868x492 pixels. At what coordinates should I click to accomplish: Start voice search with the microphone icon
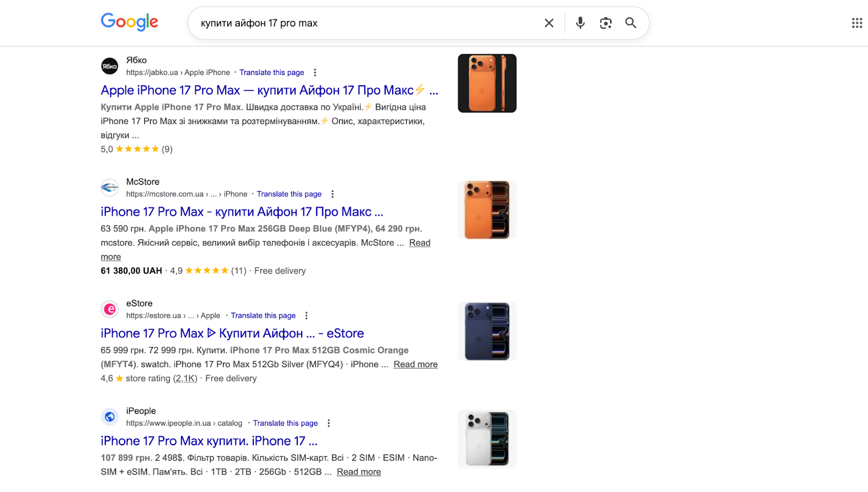point(580,23)
